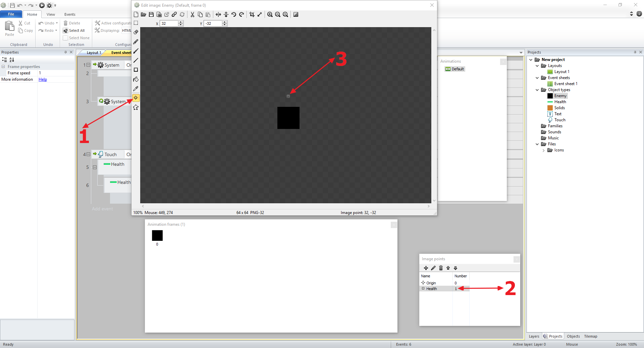Click the X coordinate input field

[x=169, y=23]
